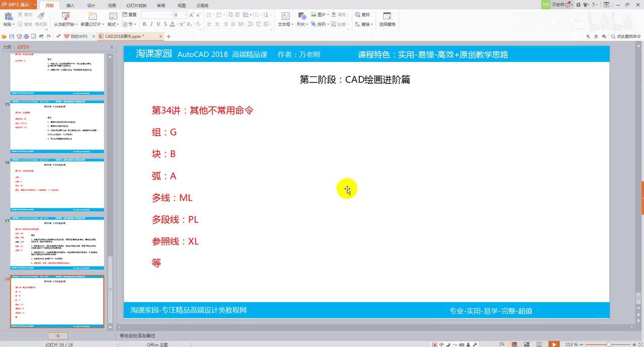Toggle Bold text formatting

pyautogui.click(x=144, y=24)
